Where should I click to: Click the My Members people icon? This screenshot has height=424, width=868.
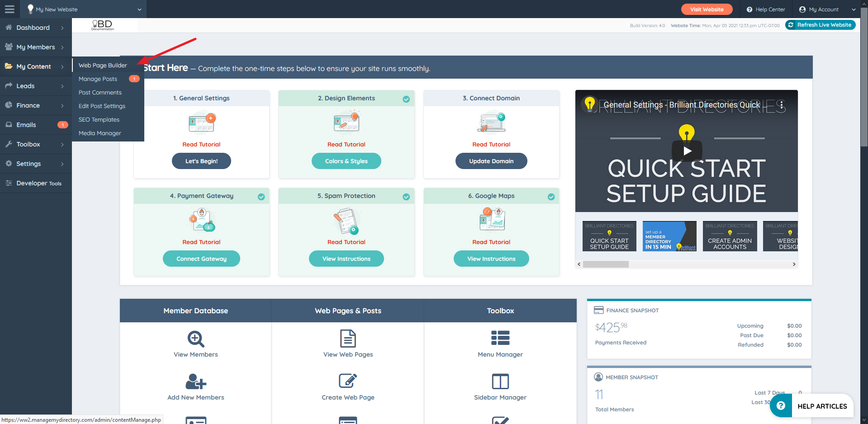click(x=9, y=47)
